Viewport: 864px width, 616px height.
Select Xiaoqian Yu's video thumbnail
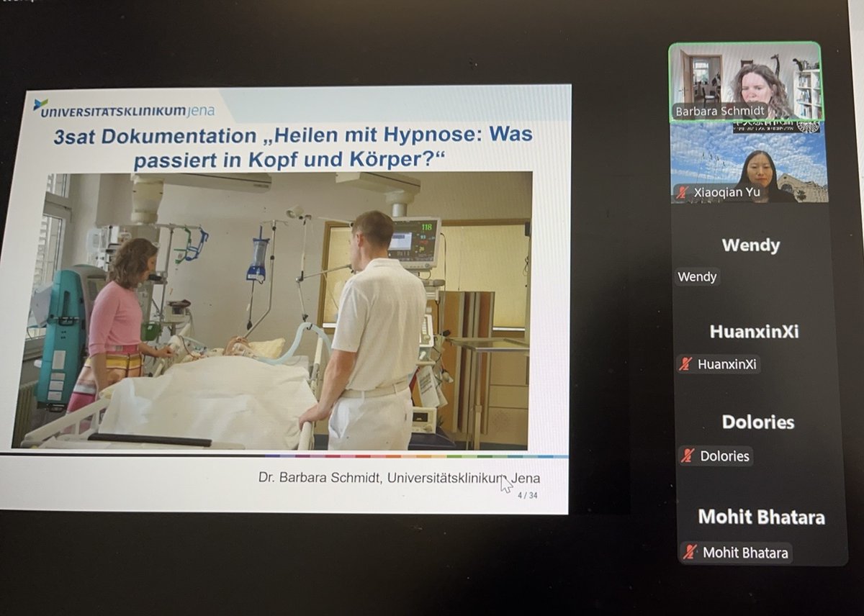click(749, 163)
